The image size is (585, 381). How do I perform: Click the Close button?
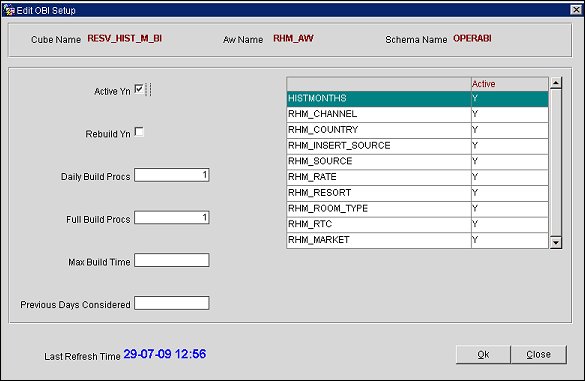(x=538, y=354)
